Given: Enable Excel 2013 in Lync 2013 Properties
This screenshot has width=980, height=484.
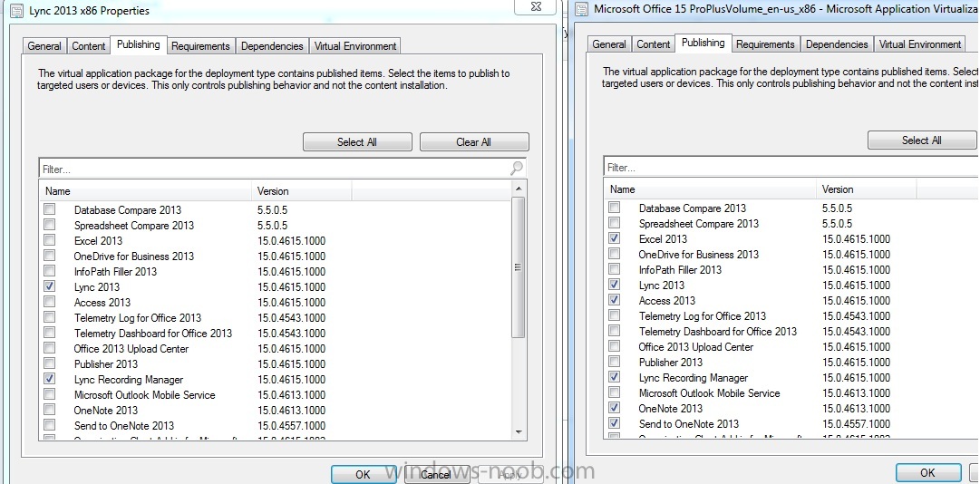Looking at the screenshot, I should coord(49,240).
